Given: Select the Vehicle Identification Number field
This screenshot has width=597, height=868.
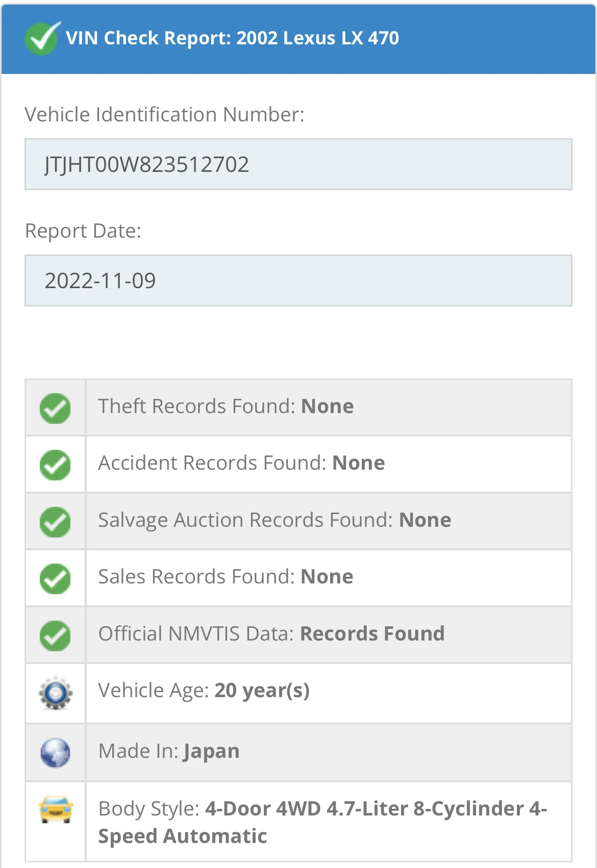Looking at the screenshot, I should [x=298, y=164].
